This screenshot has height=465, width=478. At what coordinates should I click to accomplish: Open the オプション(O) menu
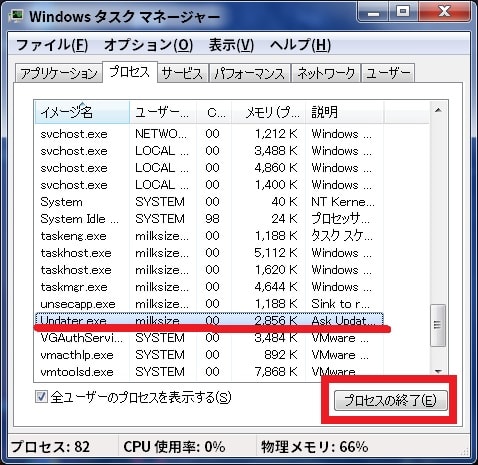(x=149, y=45)
